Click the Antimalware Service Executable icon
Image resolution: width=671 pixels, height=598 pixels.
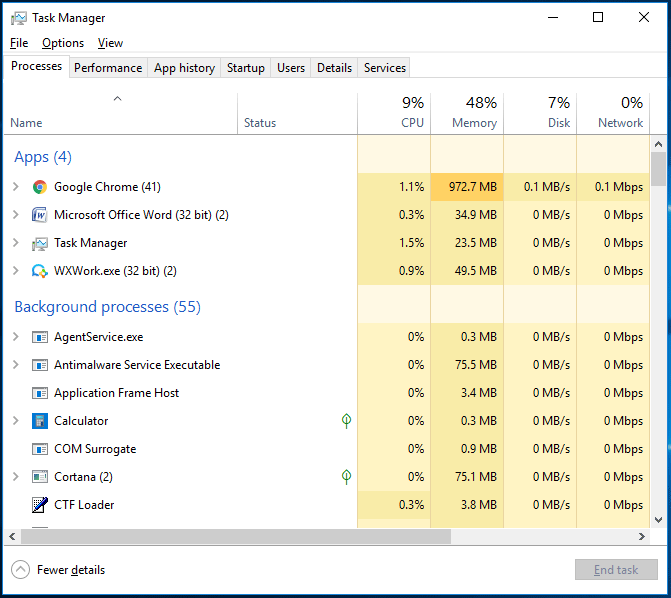click(x=40, y=365)
